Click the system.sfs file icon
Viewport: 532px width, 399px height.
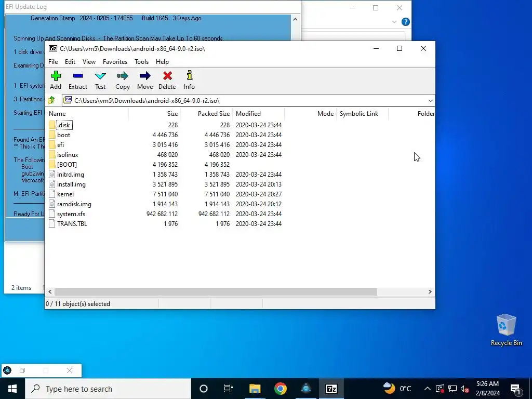[x=52, y=214]
